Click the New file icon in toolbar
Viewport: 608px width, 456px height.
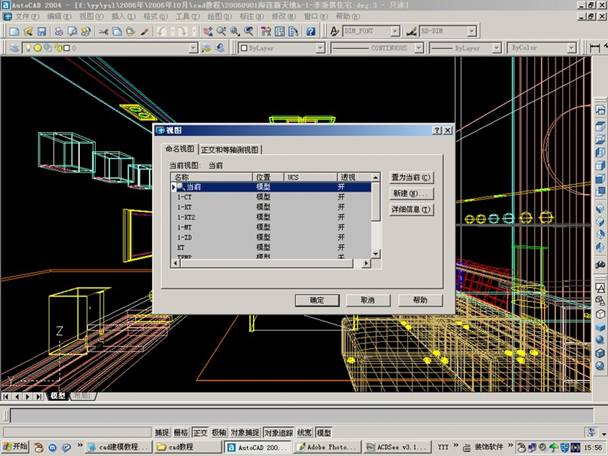coord(10,32)
